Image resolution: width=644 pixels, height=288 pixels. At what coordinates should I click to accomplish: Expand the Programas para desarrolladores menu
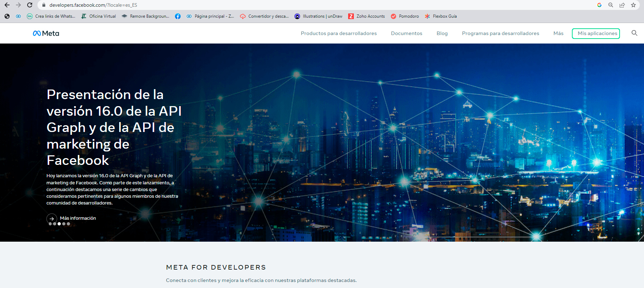500,33
